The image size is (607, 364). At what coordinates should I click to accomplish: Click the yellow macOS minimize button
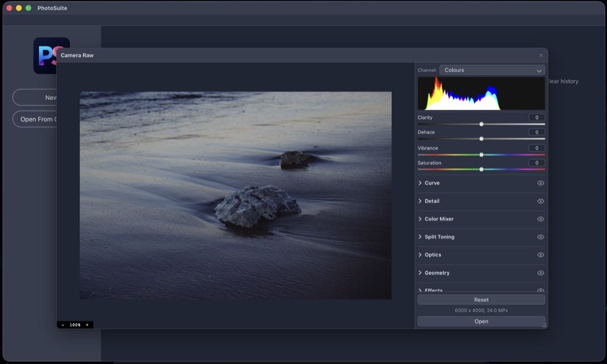[19, 8]
